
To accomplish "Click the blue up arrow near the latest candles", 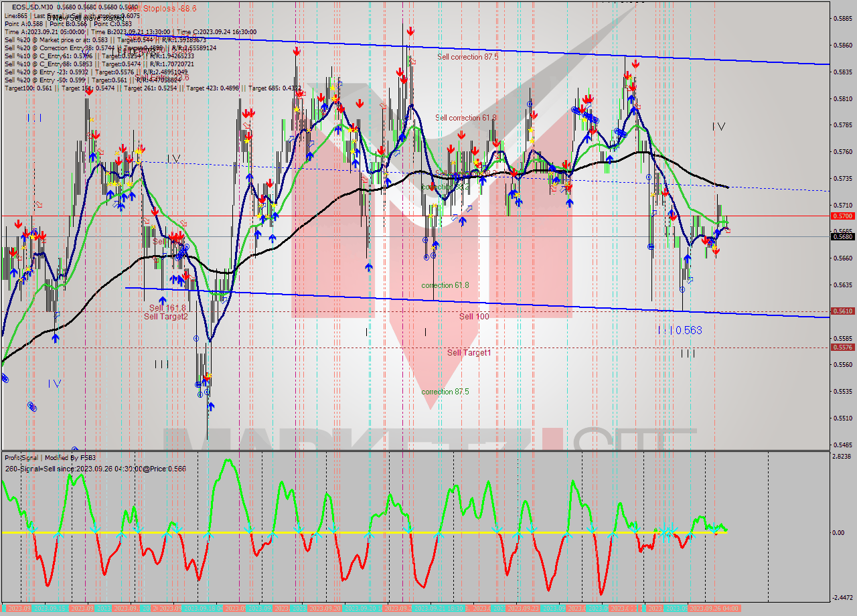I will tap(718, 233).
